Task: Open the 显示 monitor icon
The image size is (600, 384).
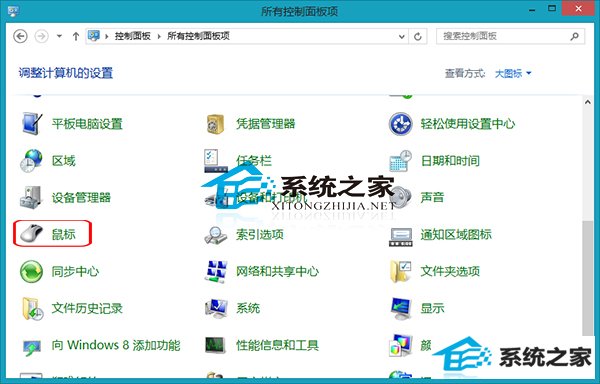Action: (401, 308)
